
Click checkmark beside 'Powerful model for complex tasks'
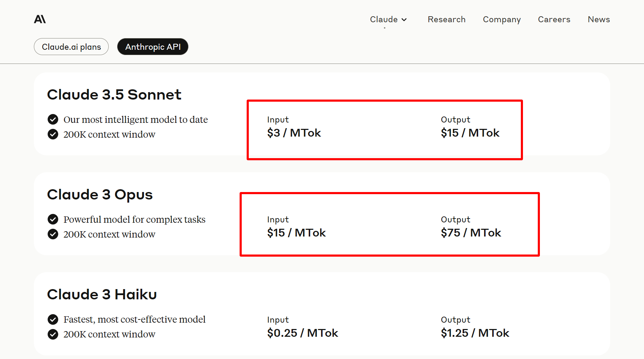coord(53,220)
